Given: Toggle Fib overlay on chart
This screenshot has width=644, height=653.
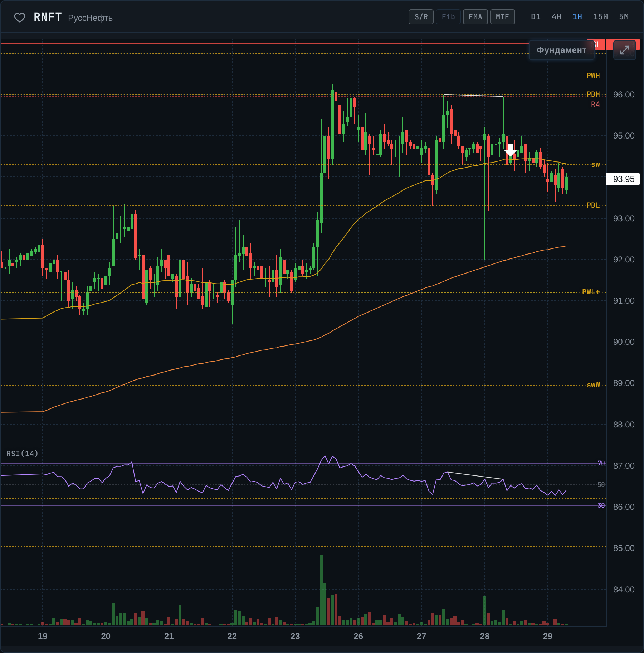Looking at the screenshot, I should (x=448, y=17).
